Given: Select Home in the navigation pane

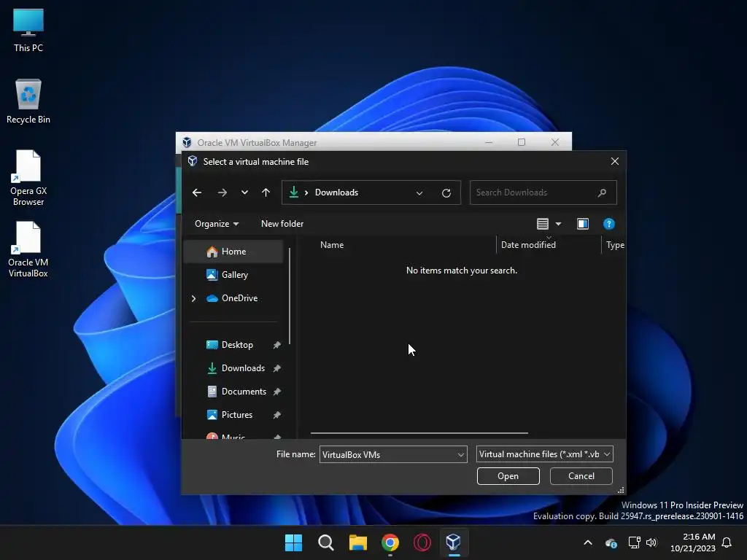Looking at the screenshot, I should coord(234,252).
